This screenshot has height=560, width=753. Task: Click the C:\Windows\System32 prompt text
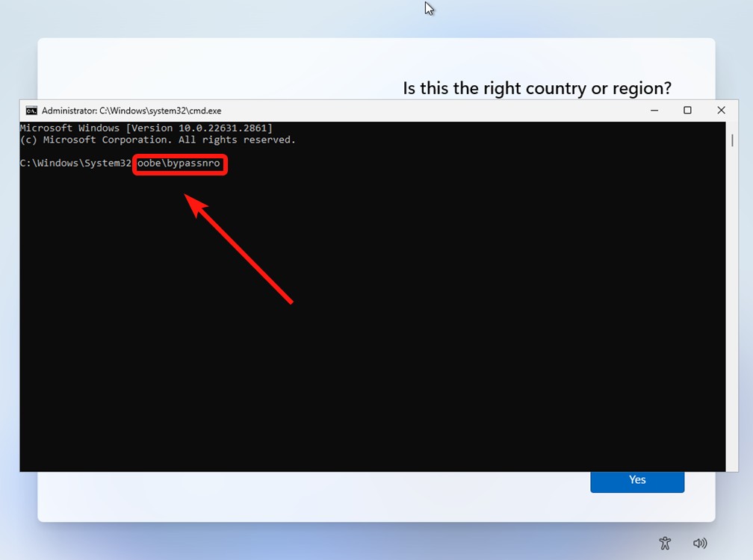point(75,164)
